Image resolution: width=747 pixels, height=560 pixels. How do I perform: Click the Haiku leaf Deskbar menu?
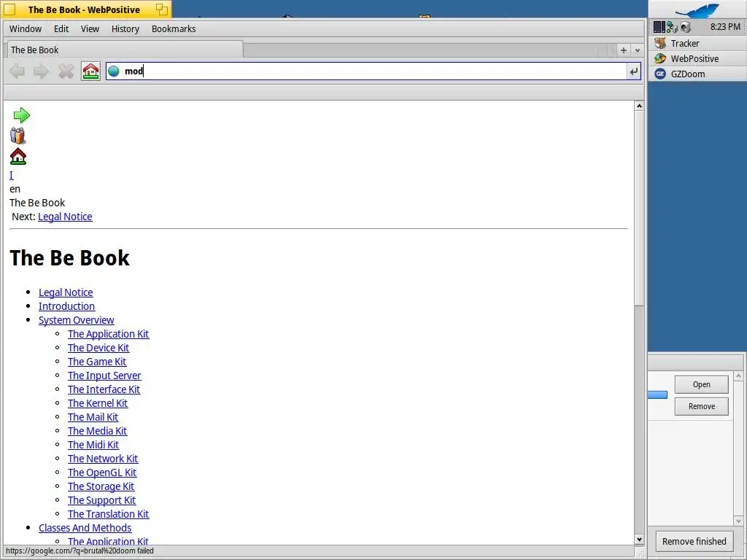[697, 9]
